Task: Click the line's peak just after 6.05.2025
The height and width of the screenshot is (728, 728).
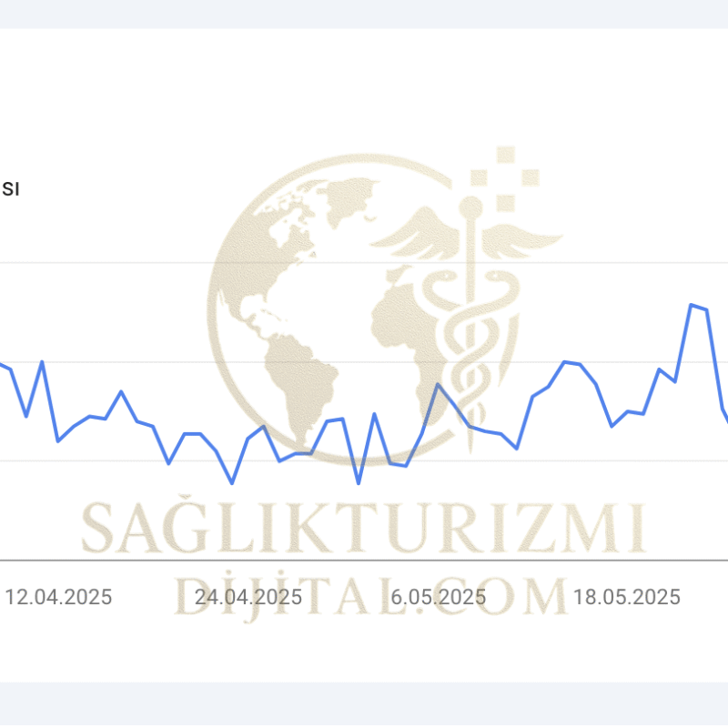Action: 438,384
